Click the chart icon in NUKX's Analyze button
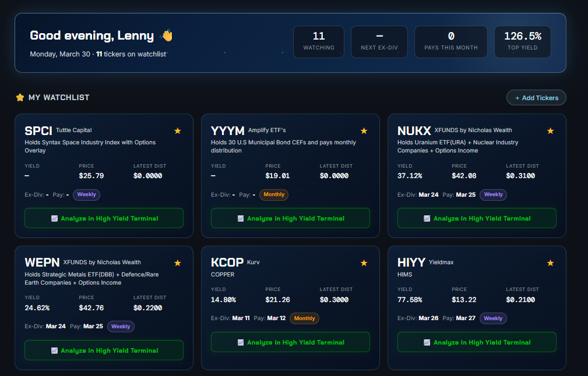 click(x=428, y=218)
